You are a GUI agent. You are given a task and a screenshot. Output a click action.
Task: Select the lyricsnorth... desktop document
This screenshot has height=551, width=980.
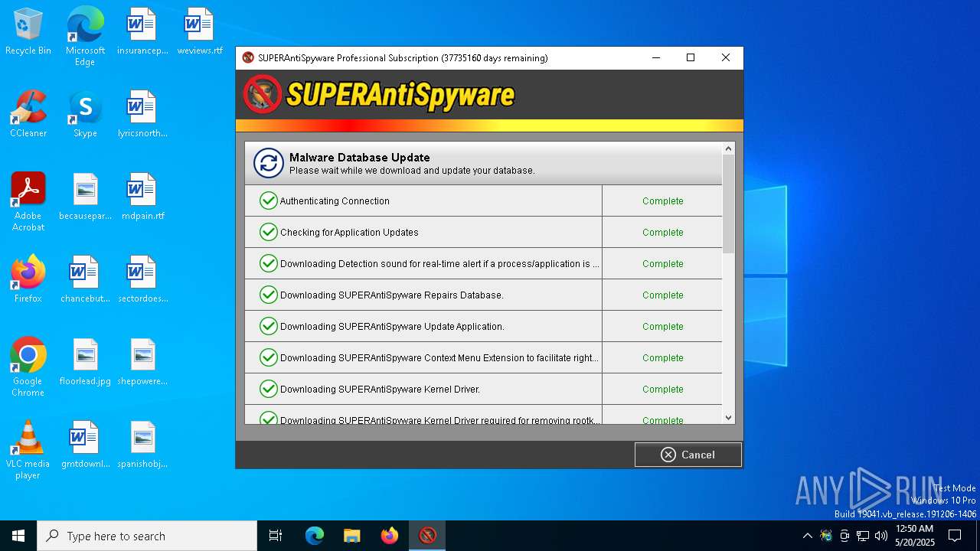142,114
